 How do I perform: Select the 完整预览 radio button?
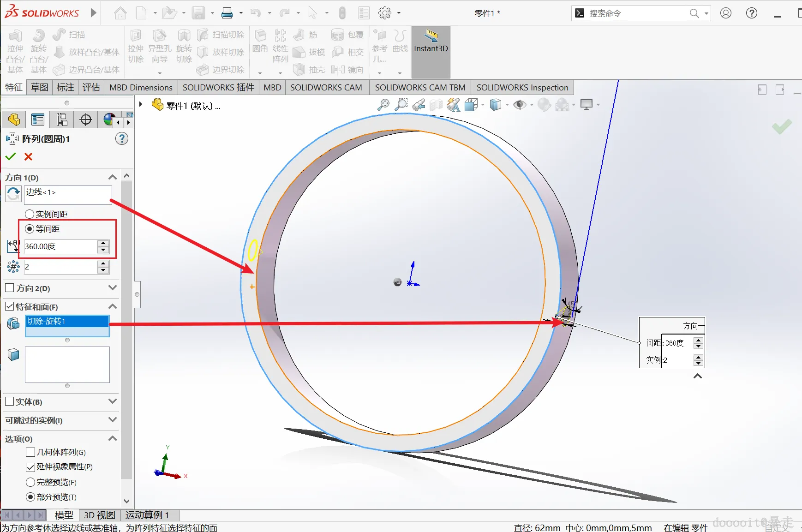(x=30, y=482)
